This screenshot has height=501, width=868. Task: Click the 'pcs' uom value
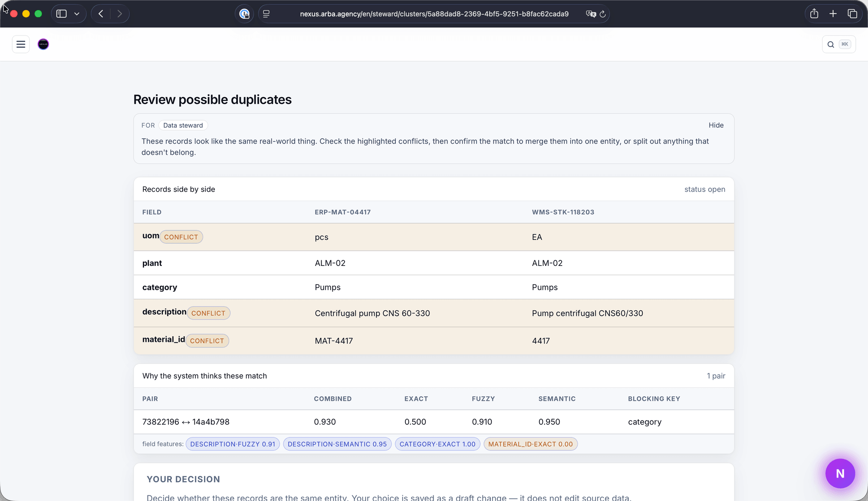click(322, 237)
